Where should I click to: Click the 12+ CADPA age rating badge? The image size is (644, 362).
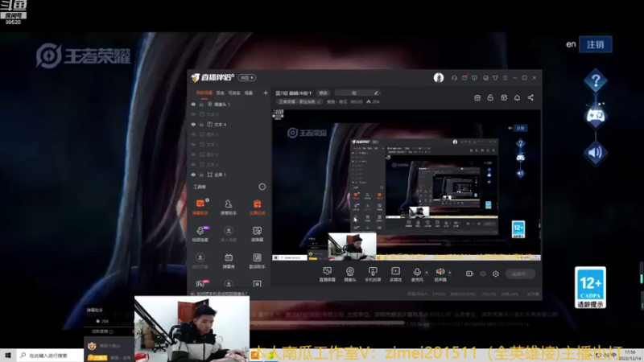coord(590,287)
